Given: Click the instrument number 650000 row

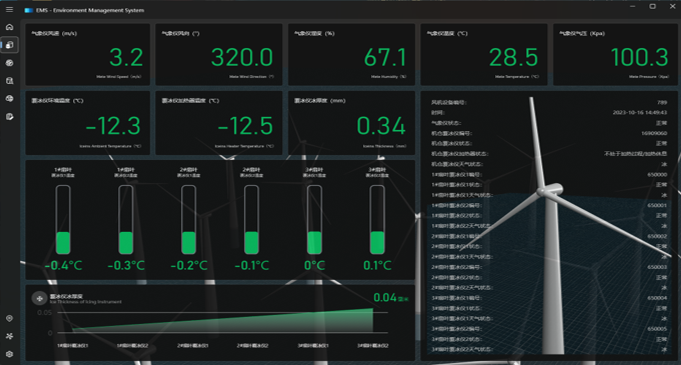Looking at the screenshot, I should point(549,175).
